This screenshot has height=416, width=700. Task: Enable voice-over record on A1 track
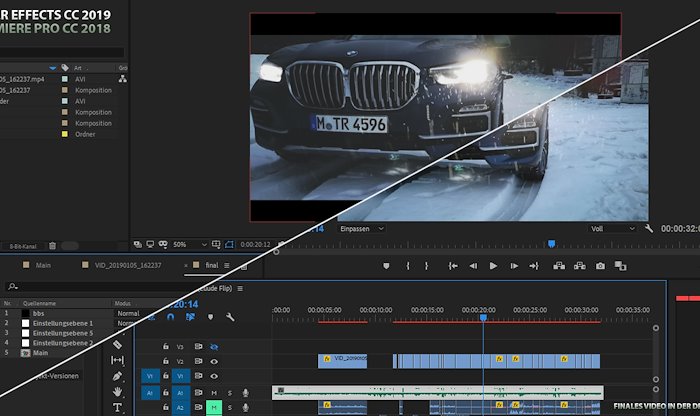(245, 393)
